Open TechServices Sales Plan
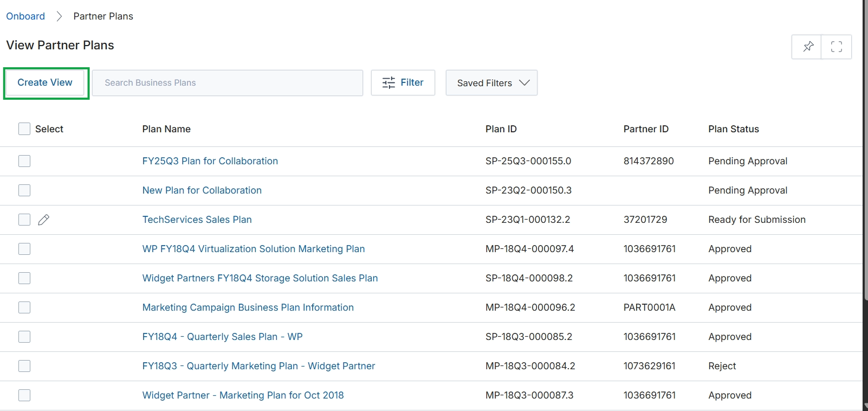Screen dimensions: 868x411 (x=197, y=220)
